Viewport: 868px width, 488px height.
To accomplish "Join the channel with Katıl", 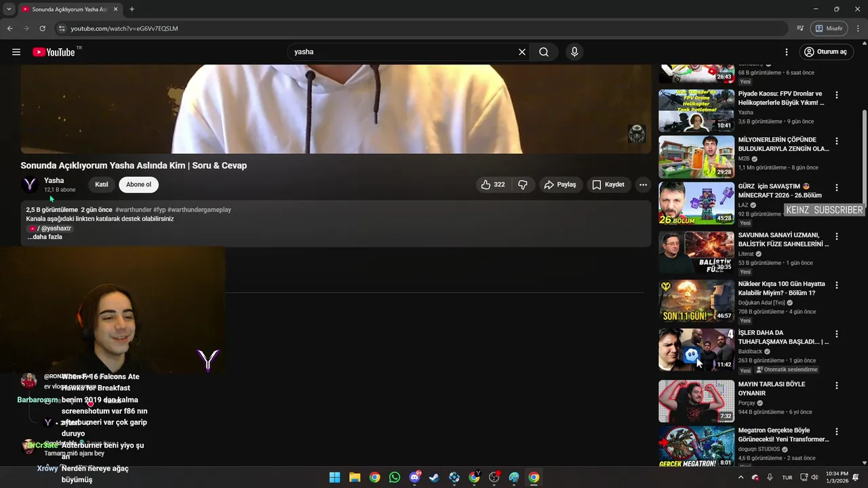I will pos(102,184).
